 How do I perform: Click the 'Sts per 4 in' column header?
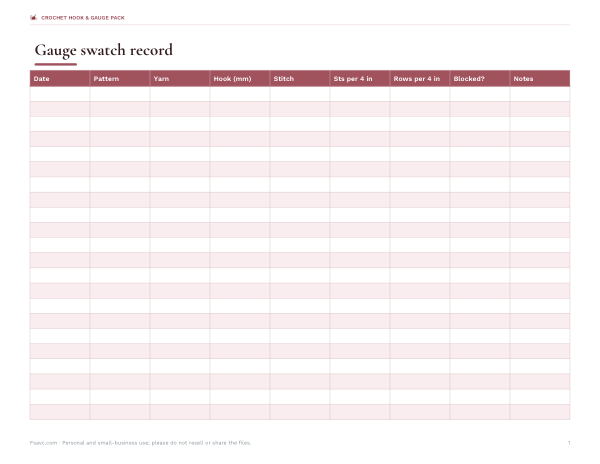click(x=360, y=79)
